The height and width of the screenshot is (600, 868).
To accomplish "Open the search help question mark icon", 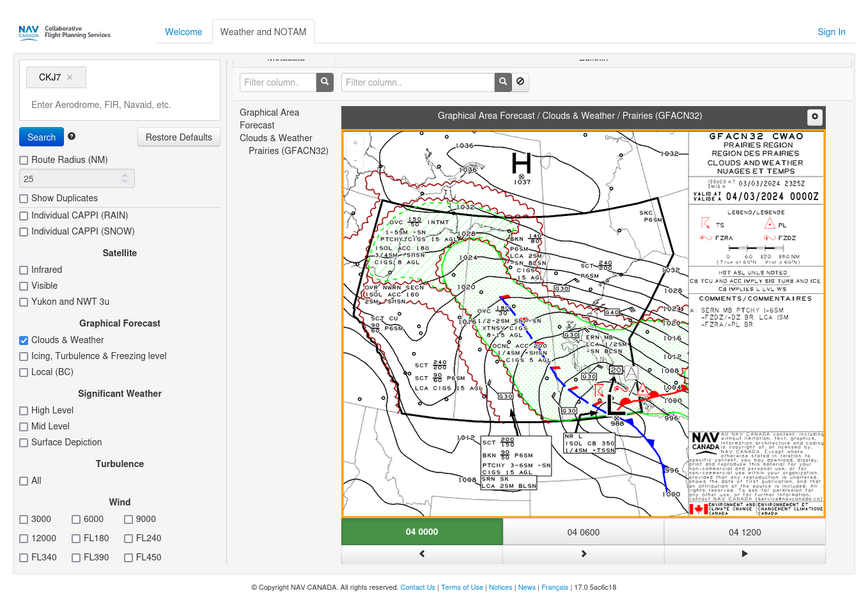I will (72, 136).
